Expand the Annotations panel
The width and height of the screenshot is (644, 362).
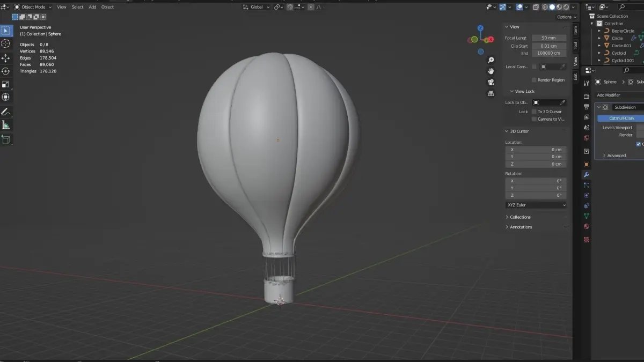coord(521,227)
